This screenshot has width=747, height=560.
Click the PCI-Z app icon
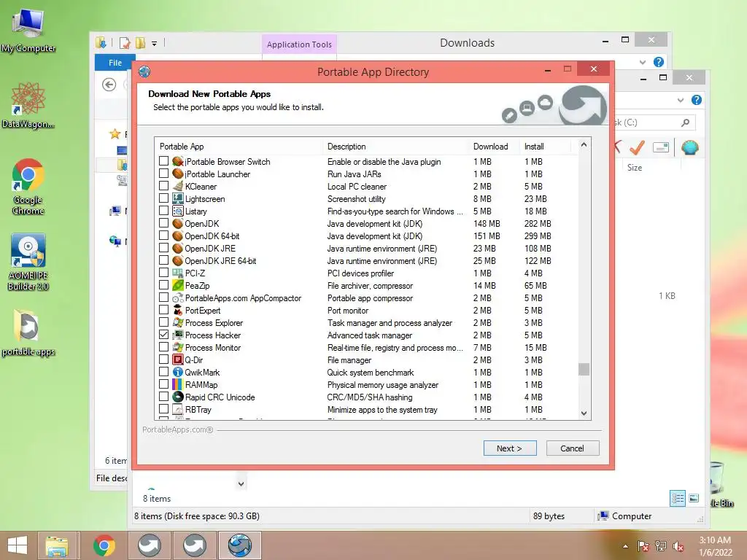coord(178,273)
